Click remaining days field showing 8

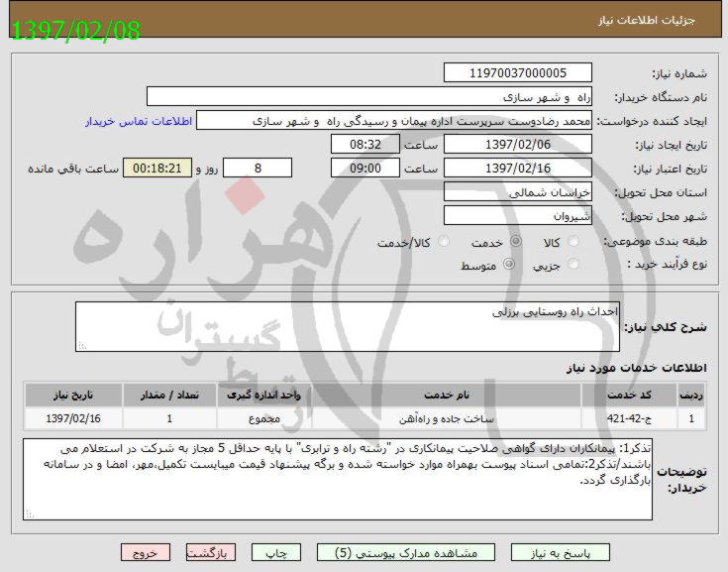(258, 168)
